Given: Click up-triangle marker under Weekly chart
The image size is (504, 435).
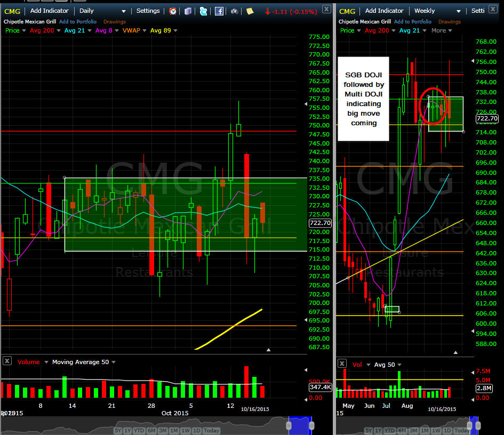Looking at the screenshot, I should pos(455,352).
